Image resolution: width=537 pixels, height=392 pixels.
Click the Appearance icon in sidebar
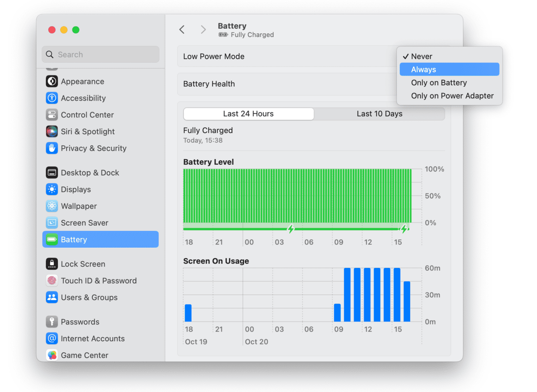tap(52, 82)
